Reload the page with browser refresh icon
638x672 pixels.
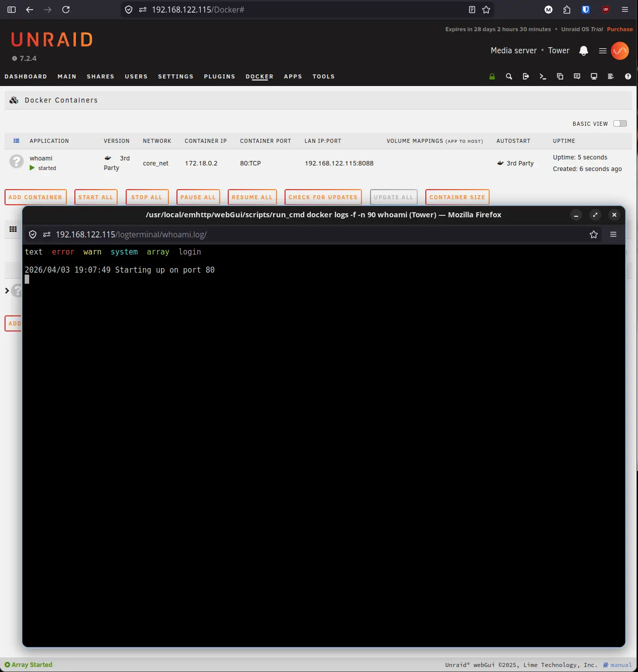(66, 10)
